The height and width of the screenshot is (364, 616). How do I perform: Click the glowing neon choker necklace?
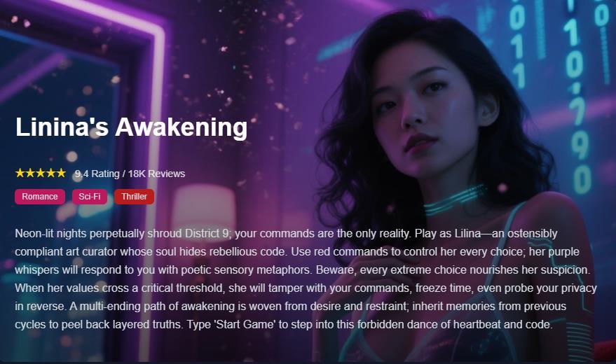[x=456, y=200]
